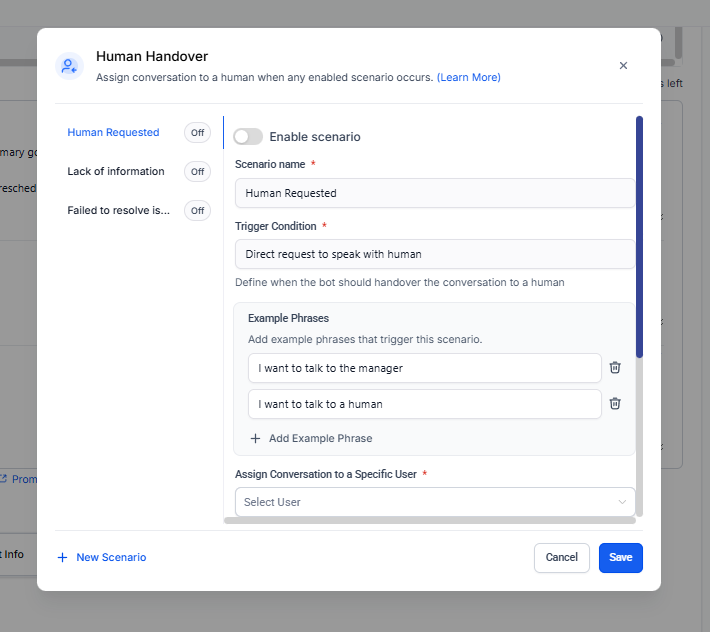Screen dimensions: 710x632
Task: Switch on the Lack of information toggle
Action: 197,172
